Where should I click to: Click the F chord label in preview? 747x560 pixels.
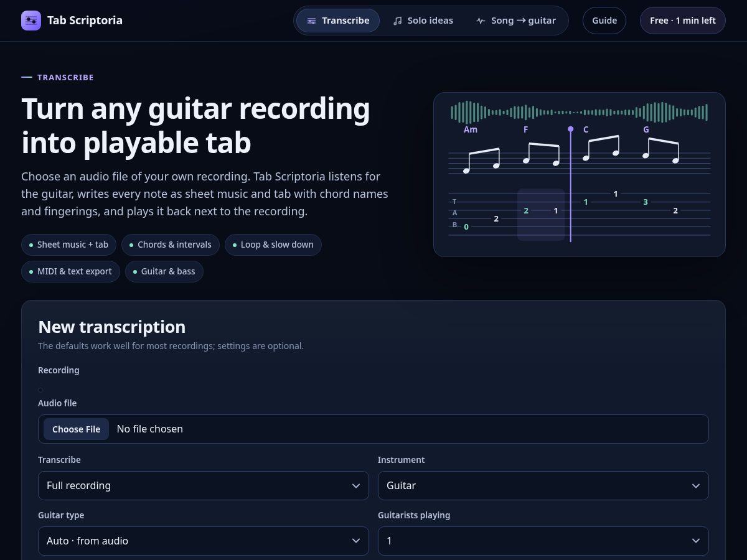526,129
